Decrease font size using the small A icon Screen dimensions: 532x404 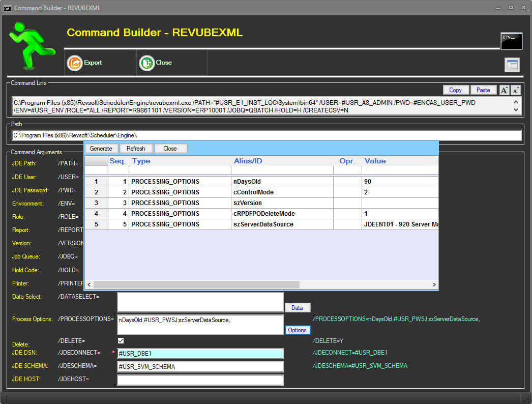coord(516,90)
